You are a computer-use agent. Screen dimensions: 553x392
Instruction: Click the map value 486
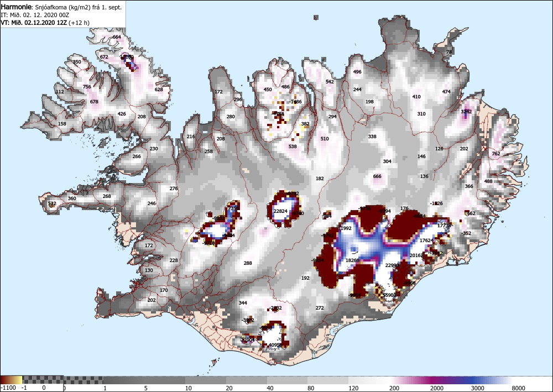point(285,87)
